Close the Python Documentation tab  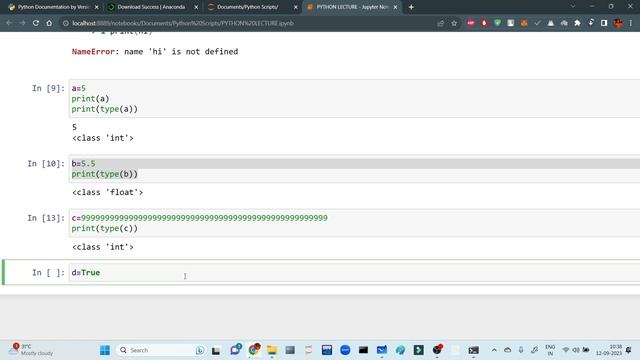tap(97, 7)
